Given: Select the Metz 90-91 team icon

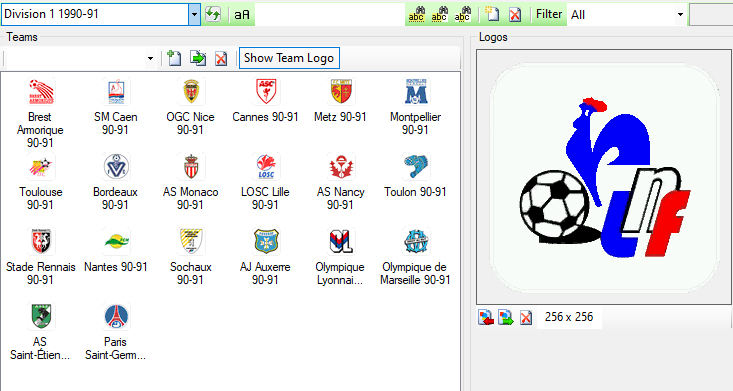Looking at the screenshot, I should pyautogui.click(x=341, y=91).
